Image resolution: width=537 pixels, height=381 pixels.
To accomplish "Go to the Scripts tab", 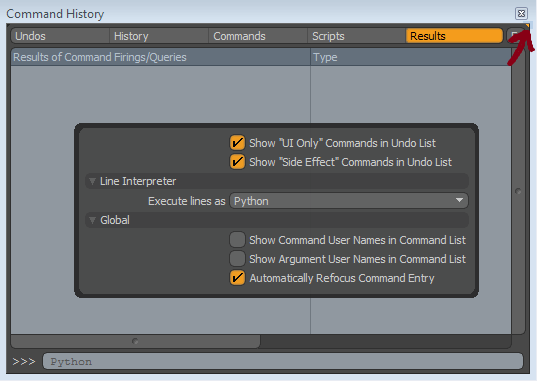I will coord(357,36).
